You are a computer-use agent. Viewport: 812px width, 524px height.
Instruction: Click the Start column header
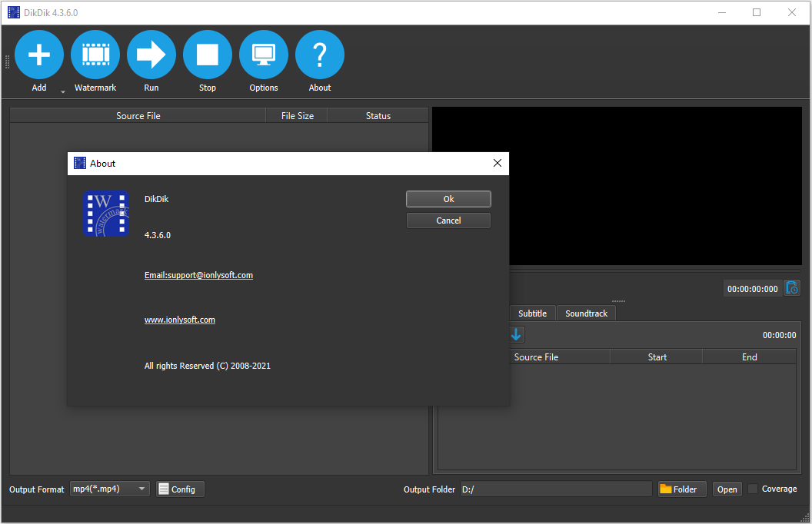(657, 357)
